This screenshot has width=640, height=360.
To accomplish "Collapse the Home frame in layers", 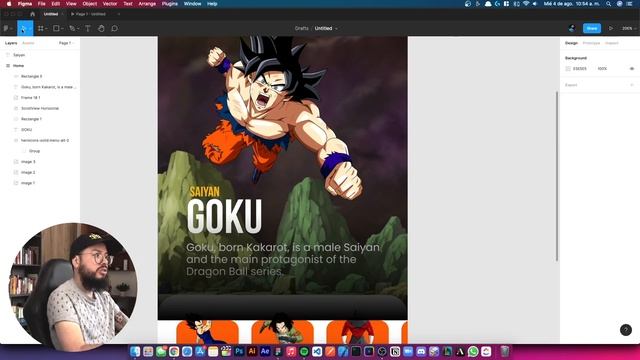I will click(8, 66).
